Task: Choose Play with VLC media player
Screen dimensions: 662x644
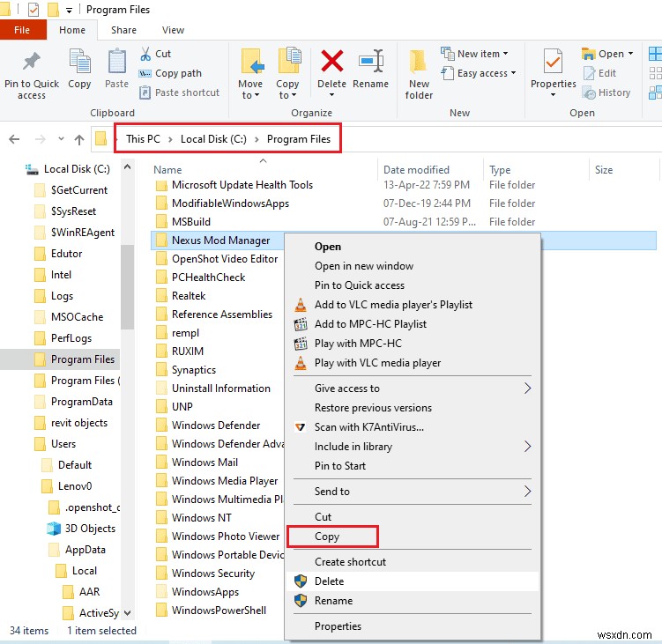Action: [x=412, y=363]
